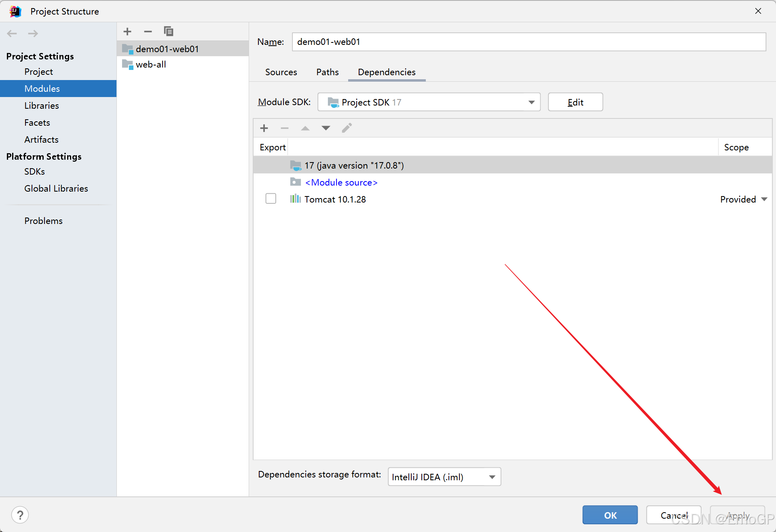Open the Modules settings section
Image resolution: width=776 pixels, height=532 pixels.
[58, 89]
